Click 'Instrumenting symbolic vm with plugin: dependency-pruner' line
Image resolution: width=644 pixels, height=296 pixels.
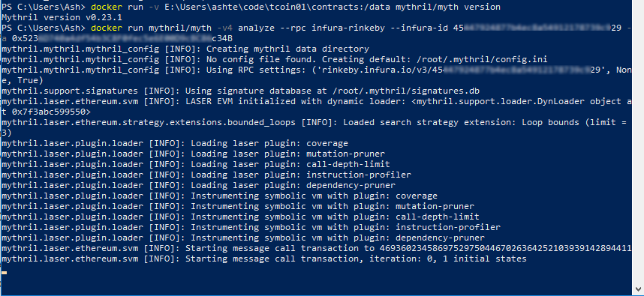(x=243, y=238)
